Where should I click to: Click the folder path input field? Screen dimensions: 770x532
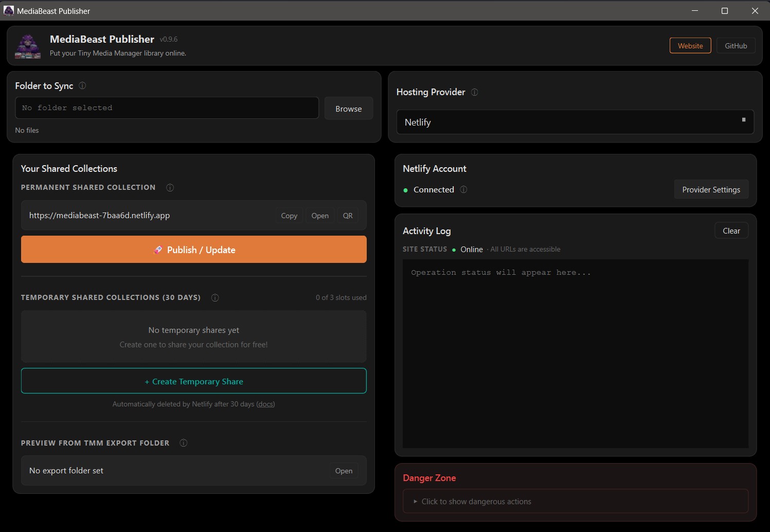pos(167,108)
